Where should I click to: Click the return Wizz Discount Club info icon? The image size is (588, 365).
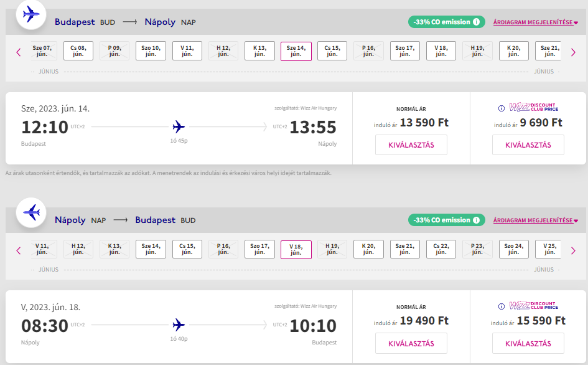502,306
